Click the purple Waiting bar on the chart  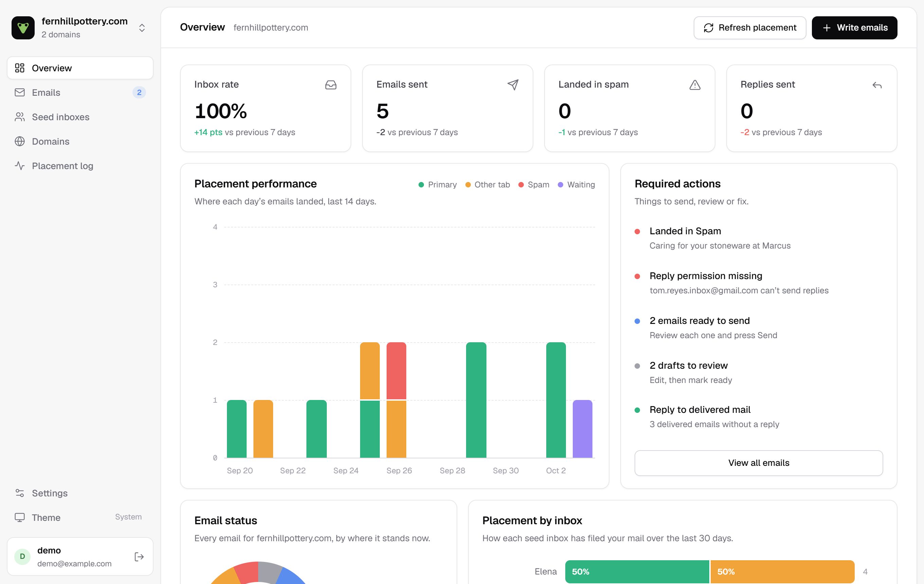[x=583, y=429]
